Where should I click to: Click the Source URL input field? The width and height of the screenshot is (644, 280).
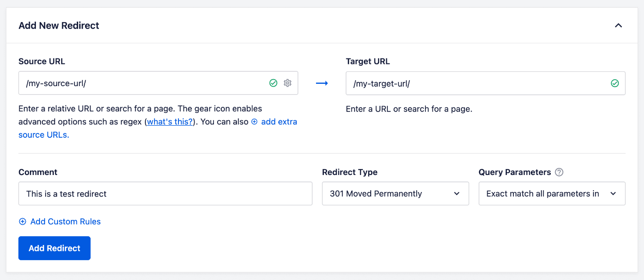(138, 83)
